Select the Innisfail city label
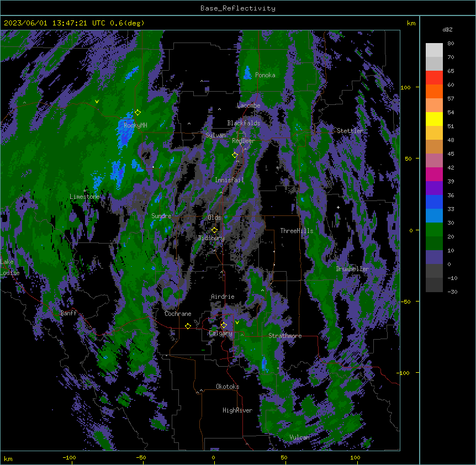 click(x=229, y=180)
